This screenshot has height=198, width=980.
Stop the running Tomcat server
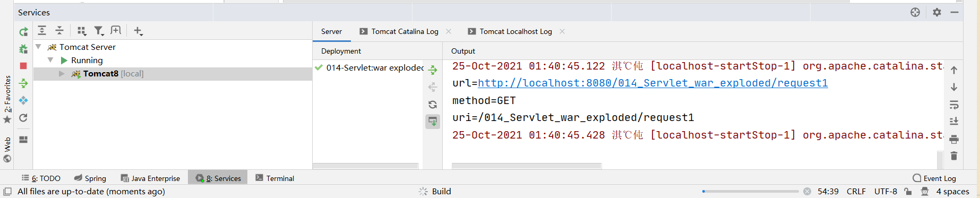23,66
